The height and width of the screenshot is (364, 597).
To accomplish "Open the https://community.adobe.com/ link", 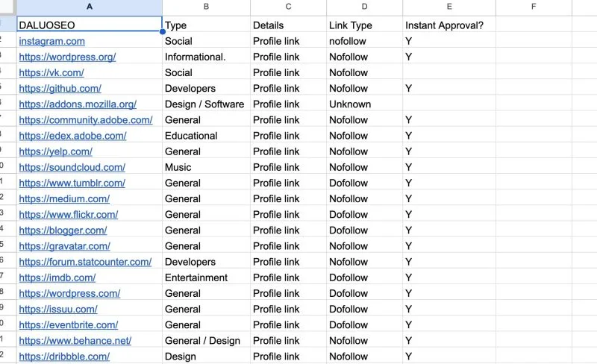I will (x=86, y=120).
